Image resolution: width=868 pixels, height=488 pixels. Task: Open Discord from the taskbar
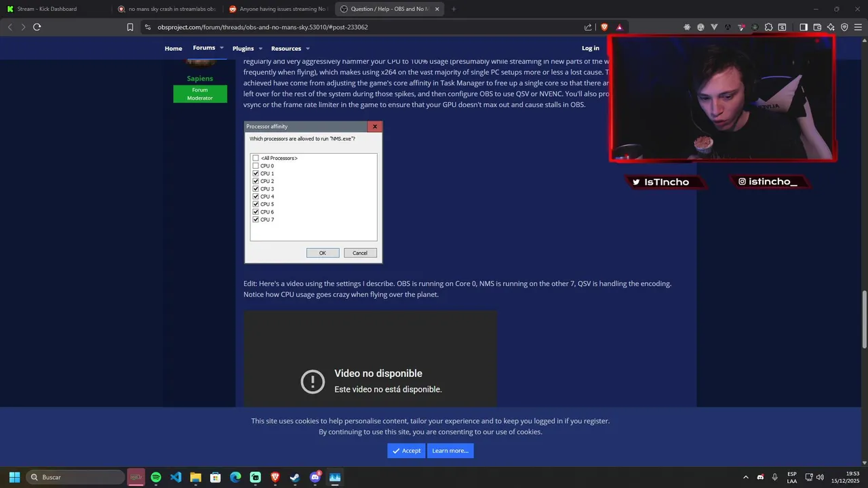pos(315,477)
